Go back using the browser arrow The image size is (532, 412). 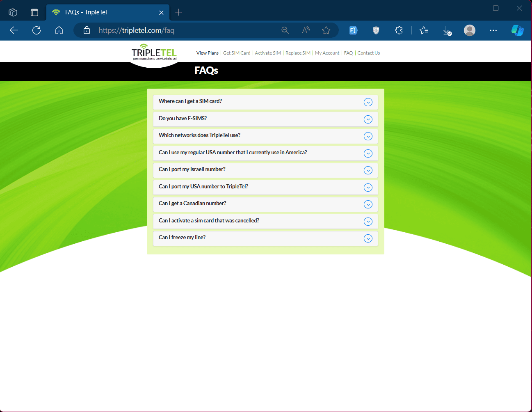[14, 30]
